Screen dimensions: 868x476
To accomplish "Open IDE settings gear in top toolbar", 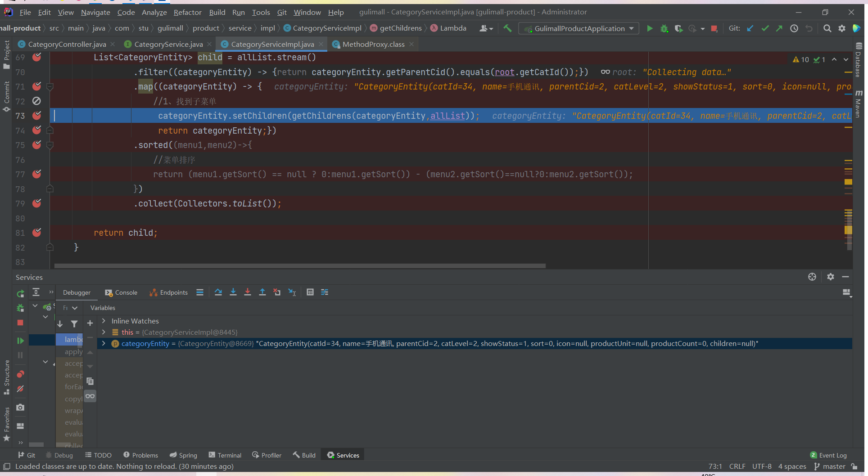I will pos(842,28).
